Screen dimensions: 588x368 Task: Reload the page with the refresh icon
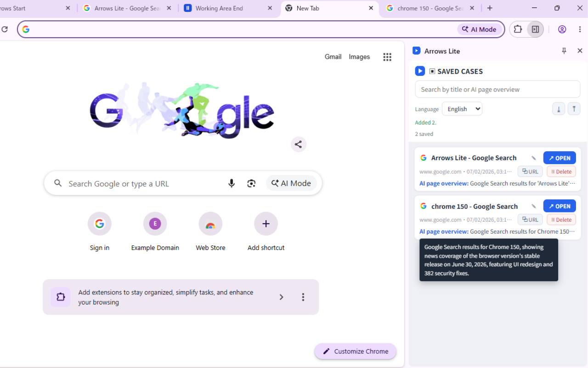5,29
